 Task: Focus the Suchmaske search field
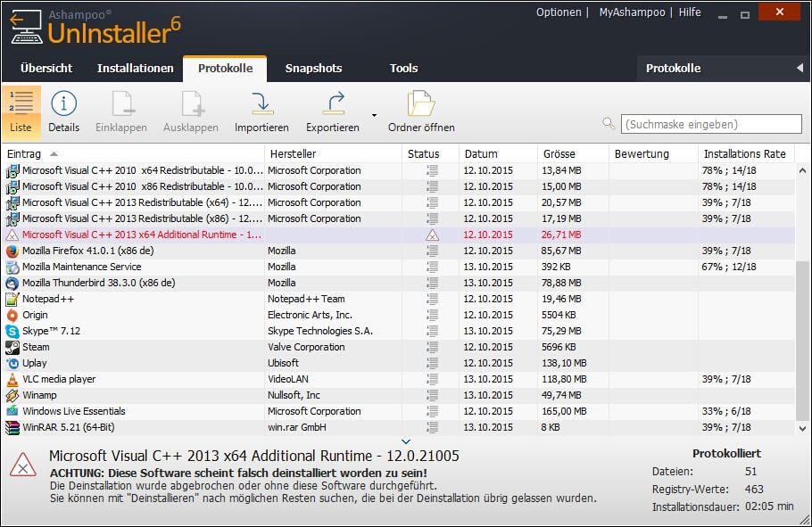coord(711,124)
